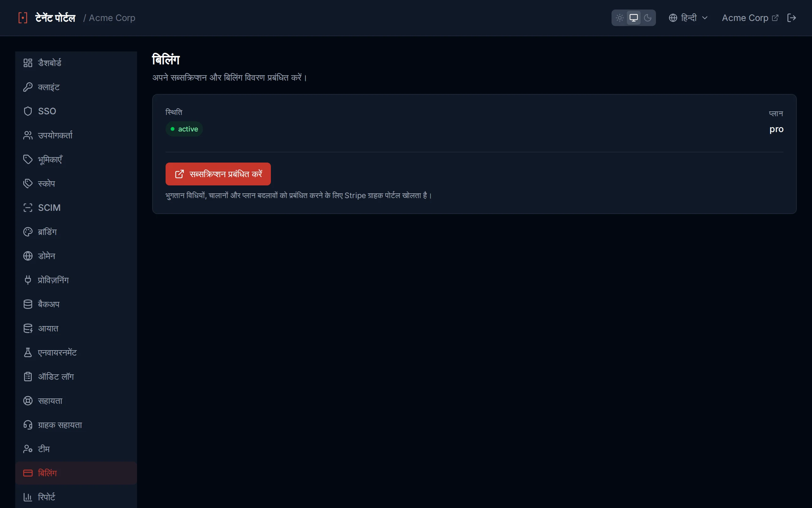Select the बिलिंग sidebar item
This screenshot has width=812, height=508.
pyautogui.click(x=76, y=473)
